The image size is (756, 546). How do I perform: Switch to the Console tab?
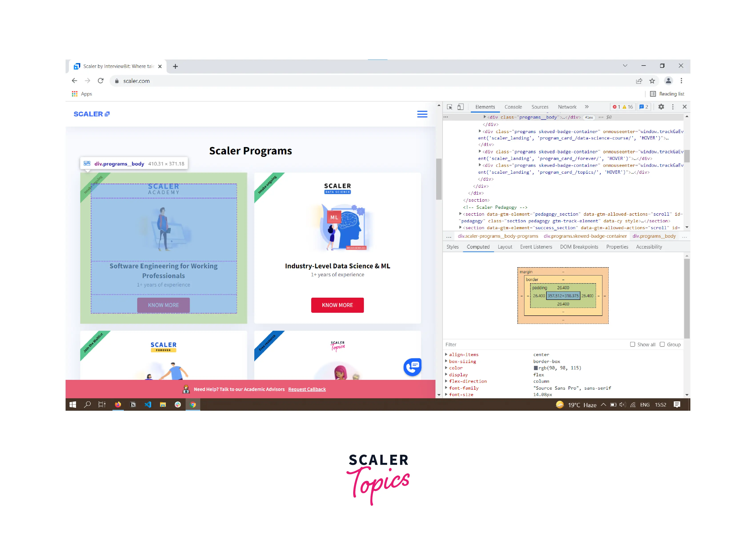coord(513,107)
